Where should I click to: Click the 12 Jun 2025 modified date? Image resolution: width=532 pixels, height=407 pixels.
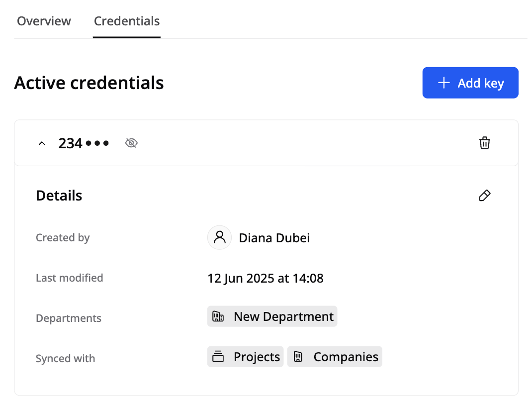(x=265, y=278)
